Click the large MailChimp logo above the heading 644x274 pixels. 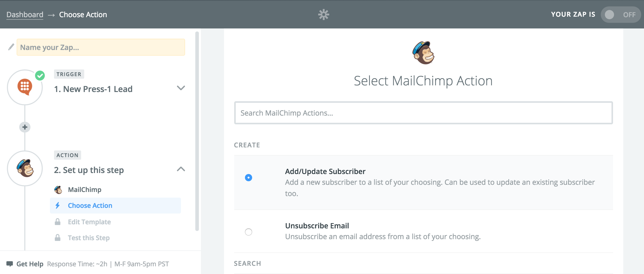coord(423,53)
